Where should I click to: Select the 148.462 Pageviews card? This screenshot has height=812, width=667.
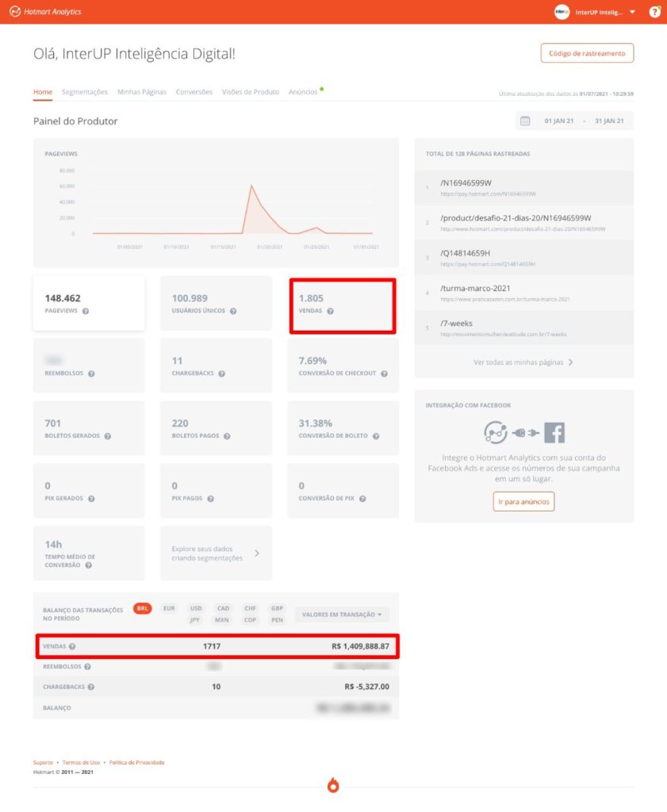(x=89, y=304)
